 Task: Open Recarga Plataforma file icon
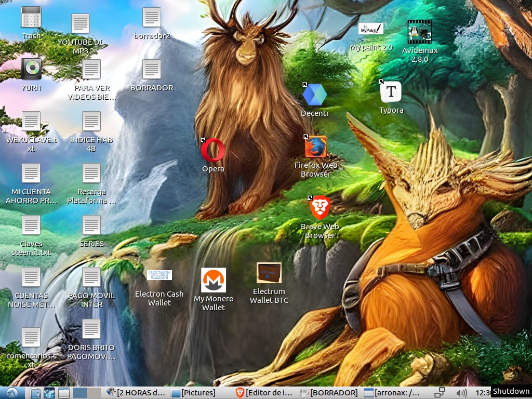[91, 173]
